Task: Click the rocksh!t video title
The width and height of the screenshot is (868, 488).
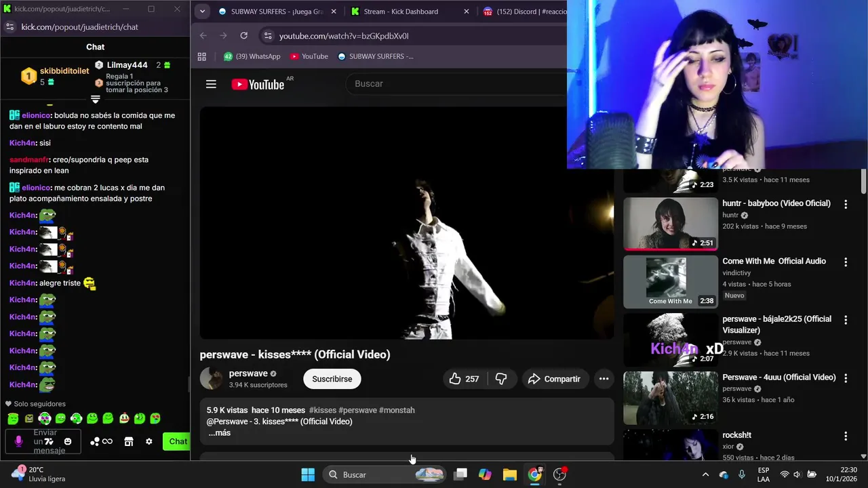Action: coord(737,435)
